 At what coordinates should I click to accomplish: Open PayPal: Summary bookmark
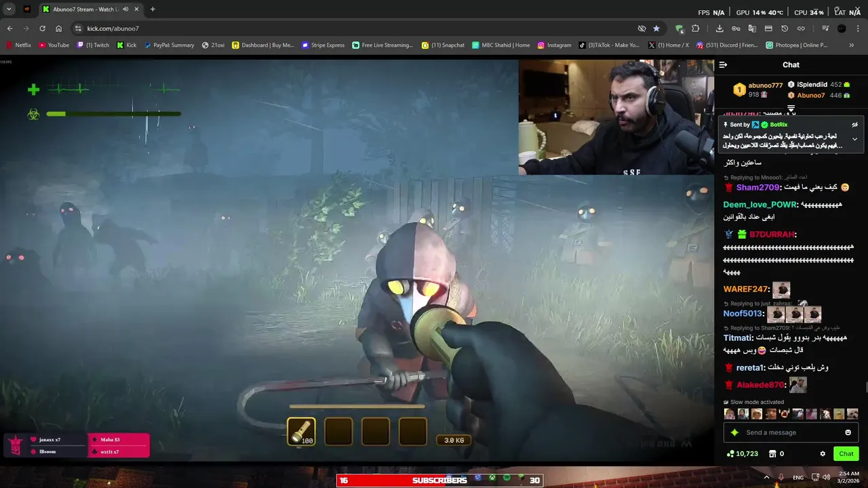coord(170,45)
